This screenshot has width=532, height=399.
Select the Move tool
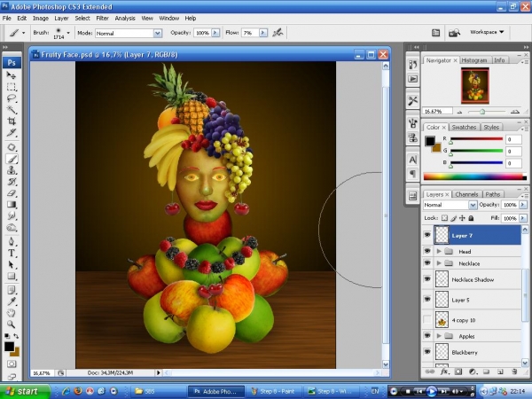click(12, 75)
